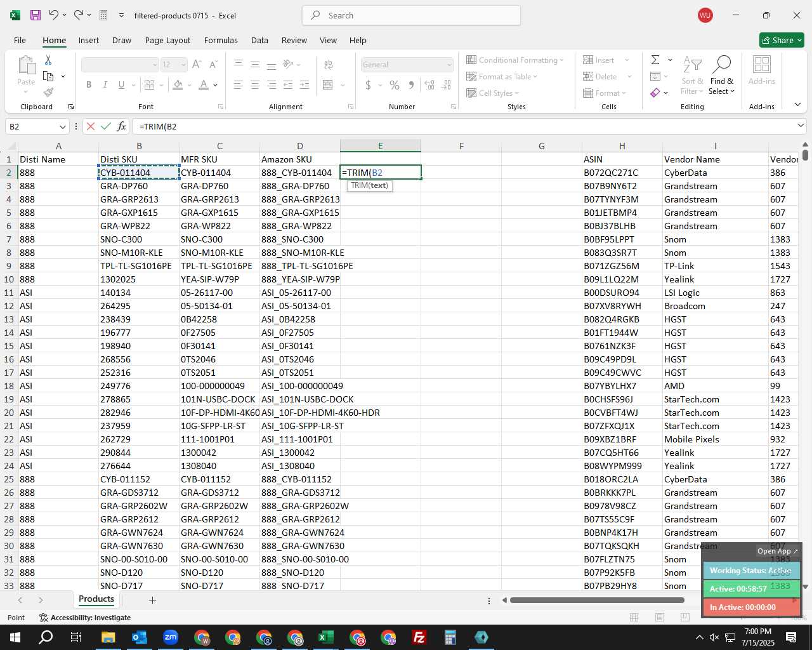Open File Explorer from taskbar

coord(108,637)
